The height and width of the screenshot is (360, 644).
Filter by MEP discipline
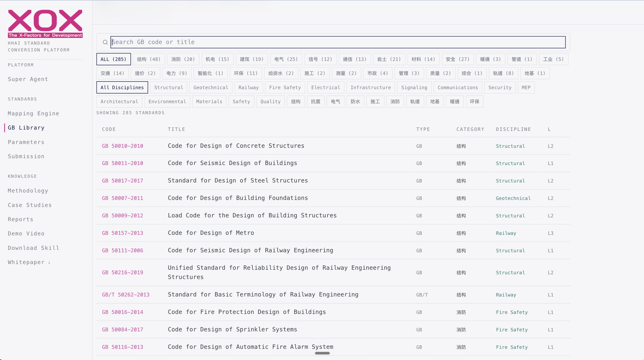526,88
